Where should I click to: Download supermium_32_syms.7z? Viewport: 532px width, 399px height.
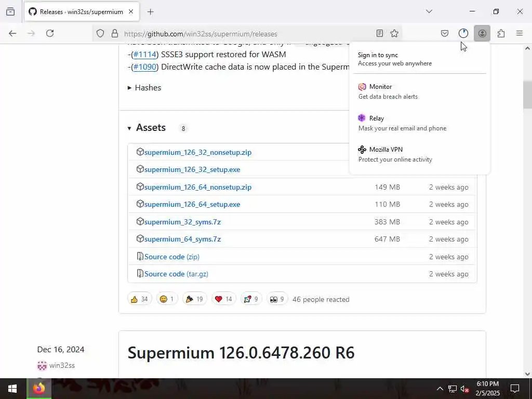tap(182, 222)
